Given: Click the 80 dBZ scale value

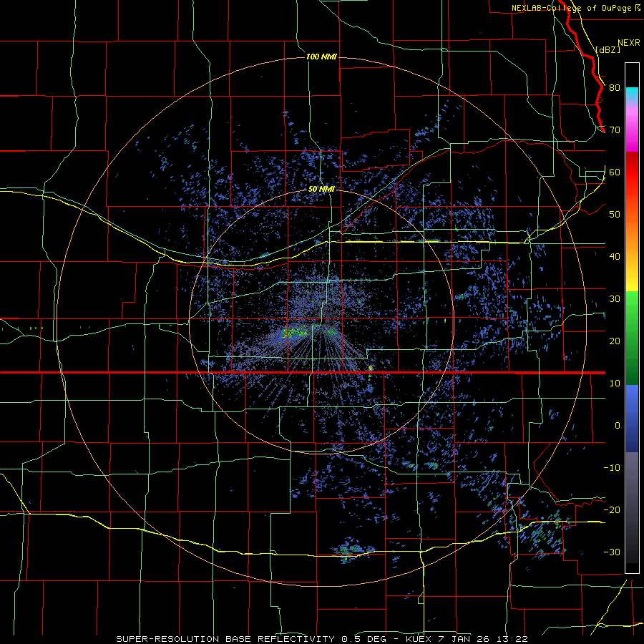Looking at the screenshot, I should tap(615, 88).
